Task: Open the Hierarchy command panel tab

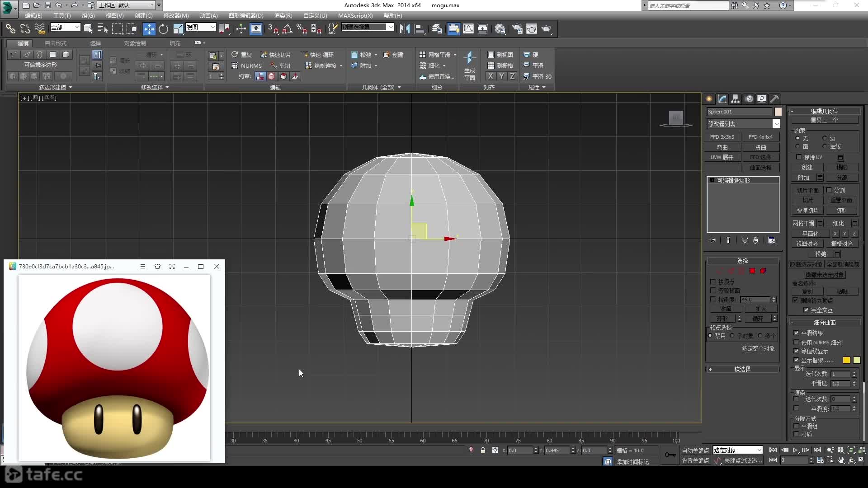Action: tap(735, 99)
